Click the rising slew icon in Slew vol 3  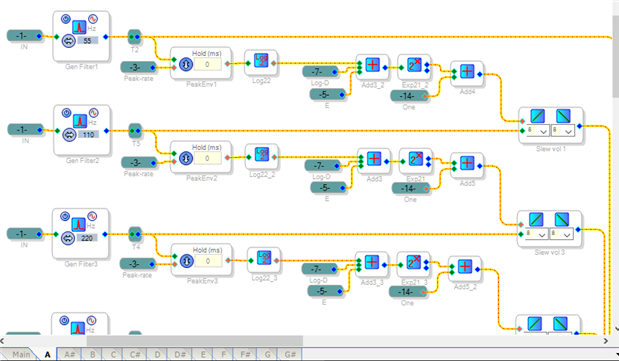(x=536, y=220)
